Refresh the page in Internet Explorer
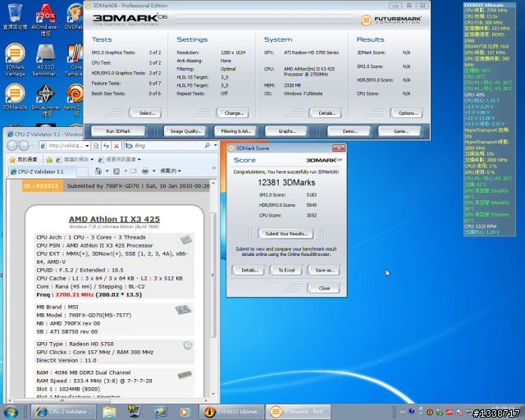The height and width of the screenshot is (420, 525). (x=106, y=146)
